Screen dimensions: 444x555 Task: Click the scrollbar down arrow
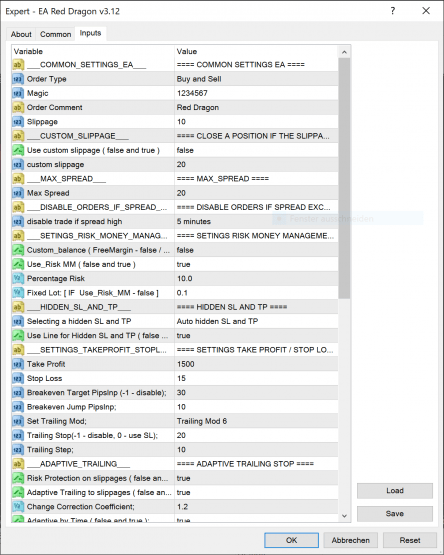tap(344, 516)
